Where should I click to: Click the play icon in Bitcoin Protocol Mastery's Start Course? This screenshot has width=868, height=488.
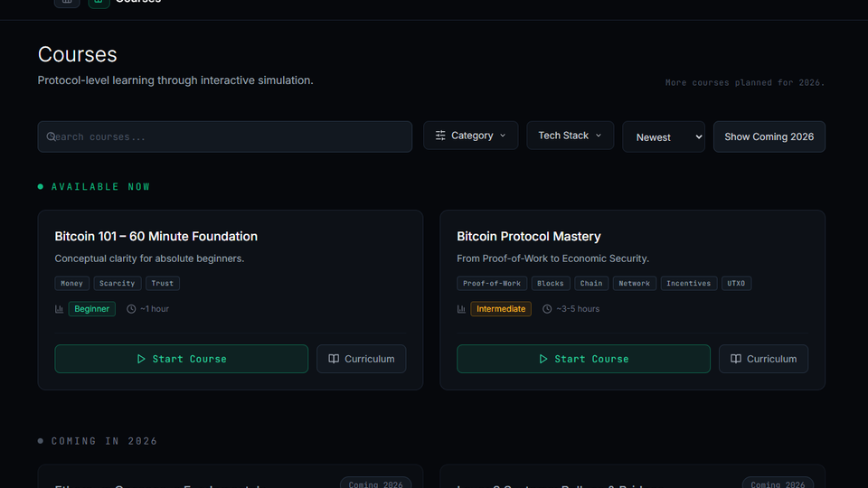[543, 359]
